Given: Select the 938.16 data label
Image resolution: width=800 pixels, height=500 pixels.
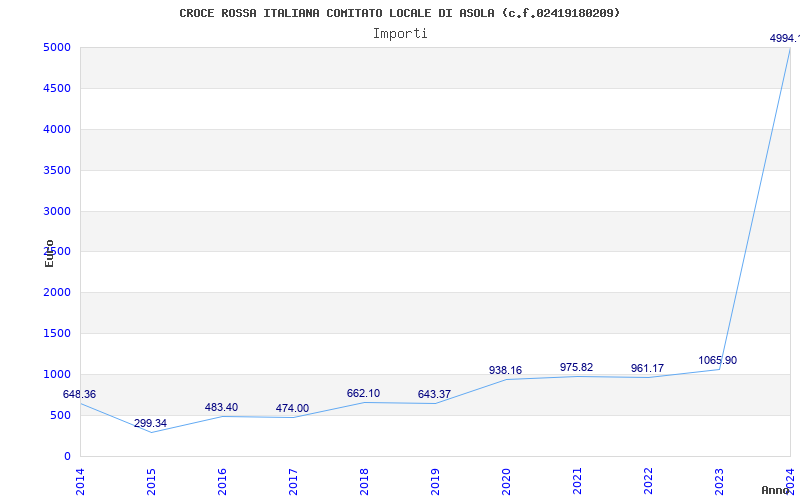Looking at the screenshot, I should tap(505, 371).
